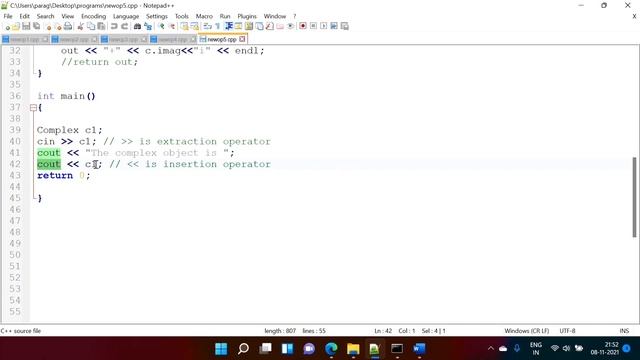
Task: Toggle show all characters pilcrow icon
Action: pyautogui.click(x=217, y=26)
